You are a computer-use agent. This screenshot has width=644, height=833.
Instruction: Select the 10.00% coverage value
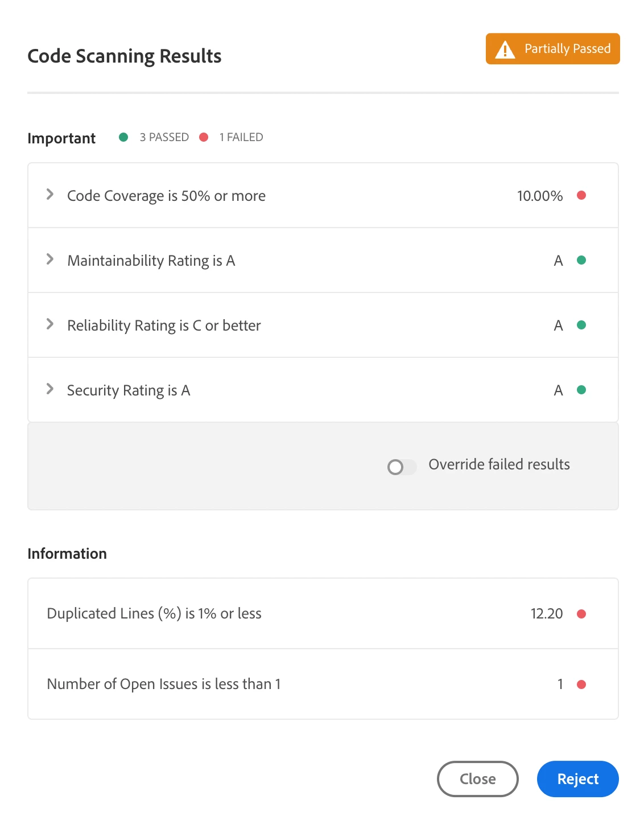(x=540, y=196)
